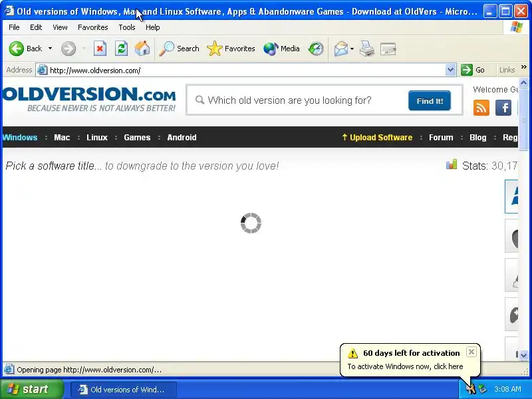Click the Internet Explorer title bar icon
This screenshot has width=532, height=399.
click(x=9, y=11)
